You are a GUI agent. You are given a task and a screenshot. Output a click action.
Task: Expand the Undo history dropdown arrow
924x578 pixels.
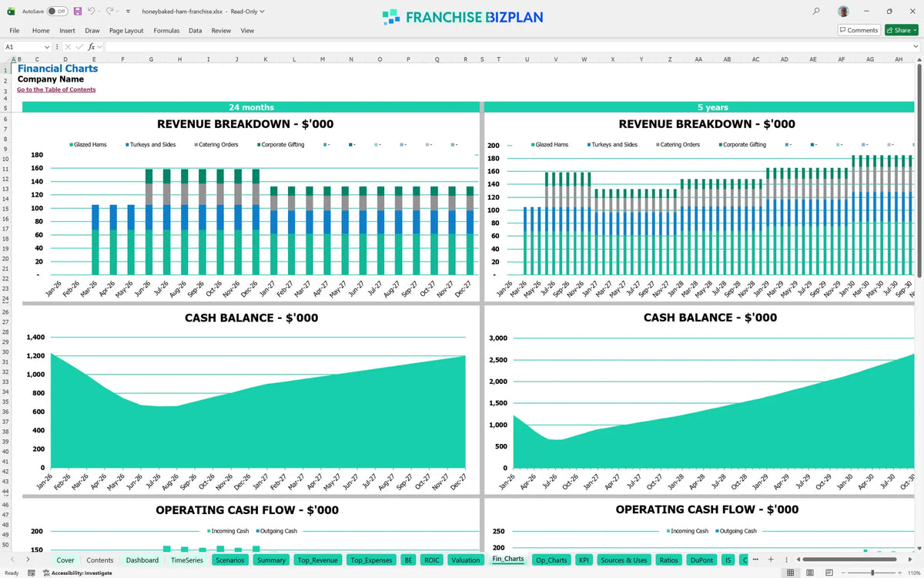[x=100, y=12]
